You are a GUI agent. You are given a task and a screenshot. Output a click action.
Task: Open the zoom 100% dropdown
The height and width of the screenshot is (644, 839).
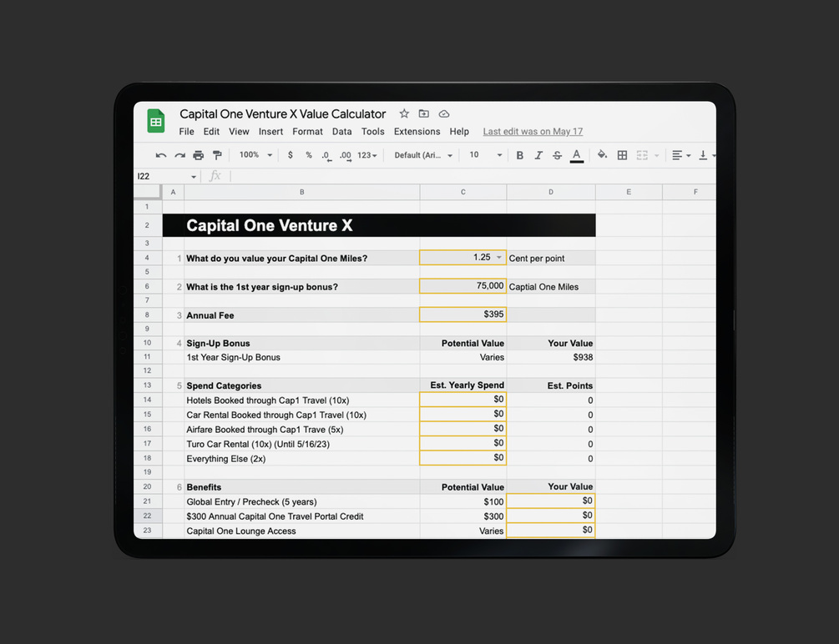pos(255,155)
